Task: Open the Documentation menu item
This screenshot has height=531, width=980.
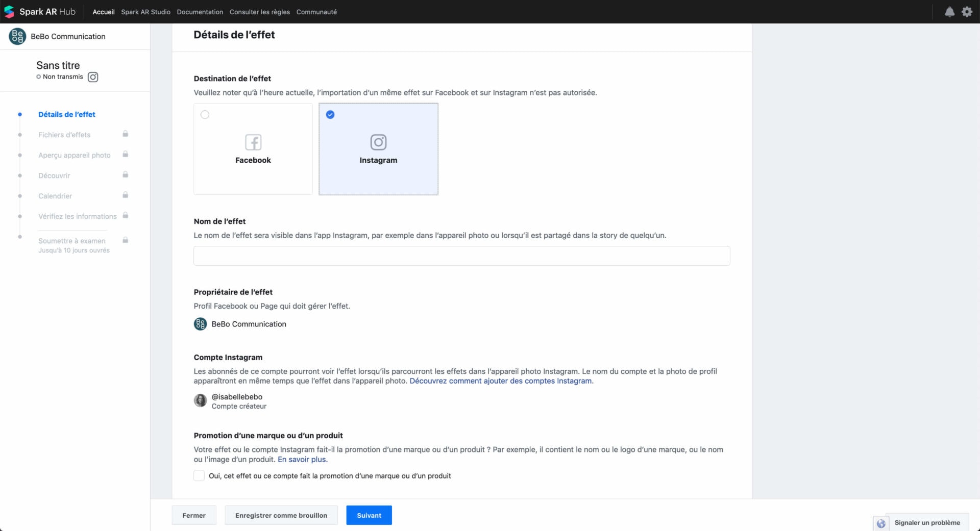Action: [x=200, y=12]
